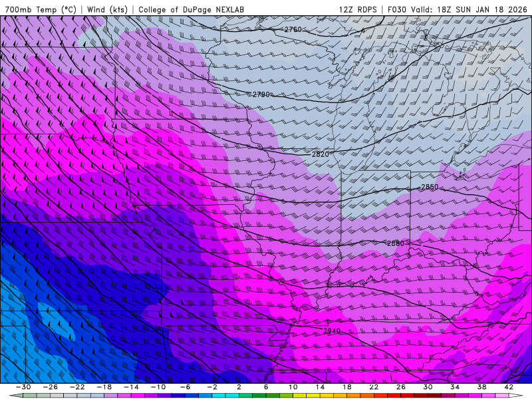The height and width of the screenshot is (399, 532).
Task: Pick the 14 label on the color scale
Action: point(320,387)
